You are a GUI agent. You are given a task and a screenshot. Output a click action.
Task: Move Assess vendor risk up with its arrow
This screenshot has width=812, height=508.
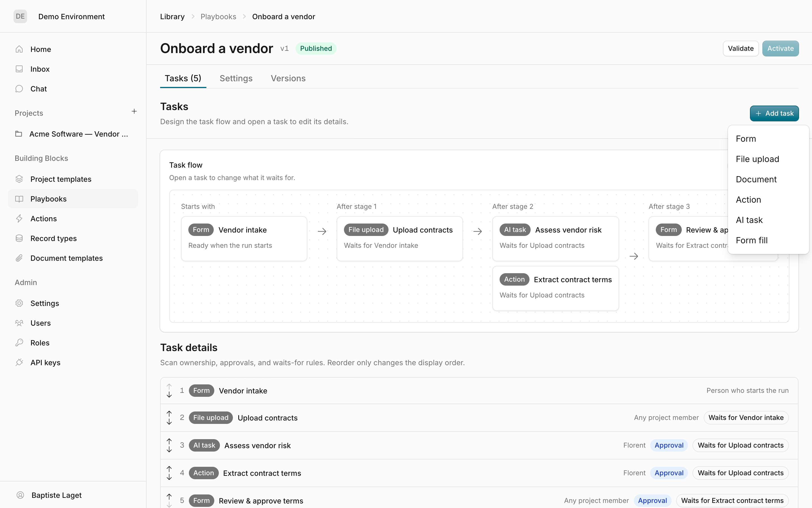tap(169, 441)
